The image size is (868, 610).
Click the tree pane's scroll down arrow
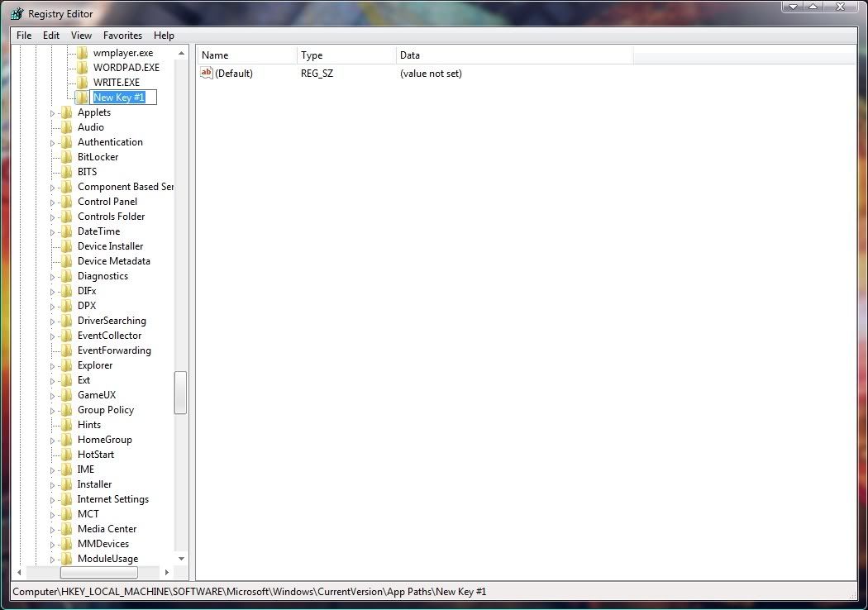pos(180,558)
